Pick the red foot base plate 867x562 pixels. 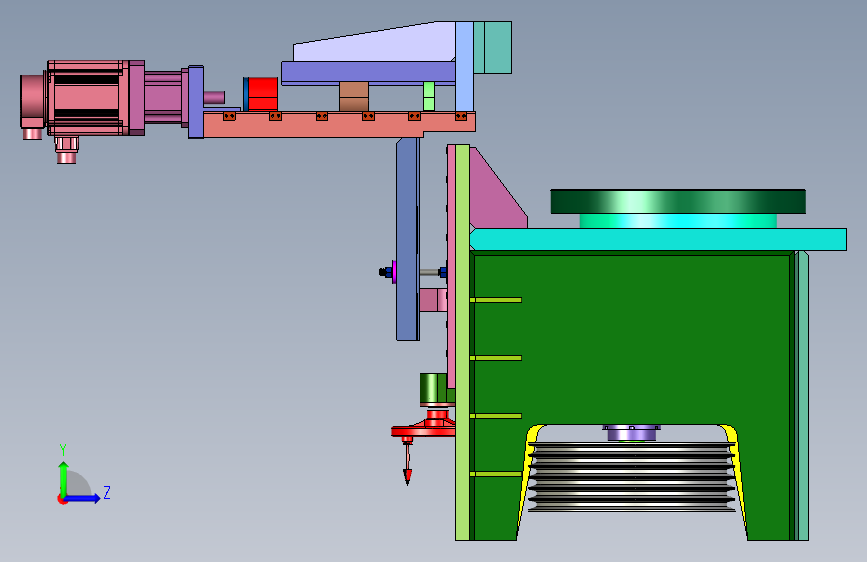pos(423,430)
